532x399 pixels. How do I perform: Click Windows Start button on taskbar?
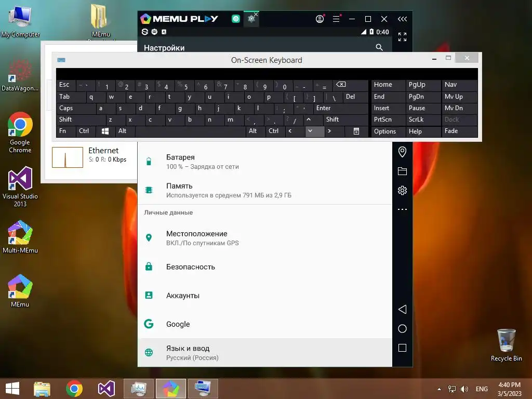12,389
